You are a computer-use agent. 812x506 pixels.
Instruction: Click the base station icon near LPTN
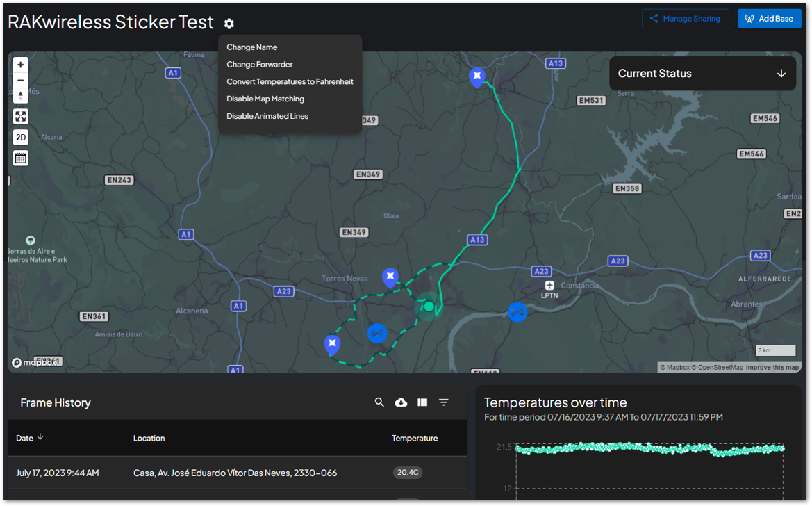[x=517, y=312]
